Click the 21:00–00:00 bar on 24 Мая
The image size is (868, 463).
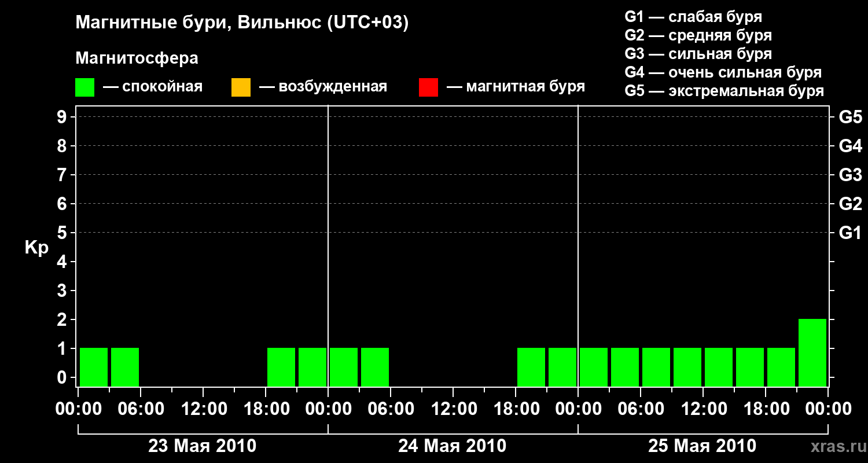562,367
